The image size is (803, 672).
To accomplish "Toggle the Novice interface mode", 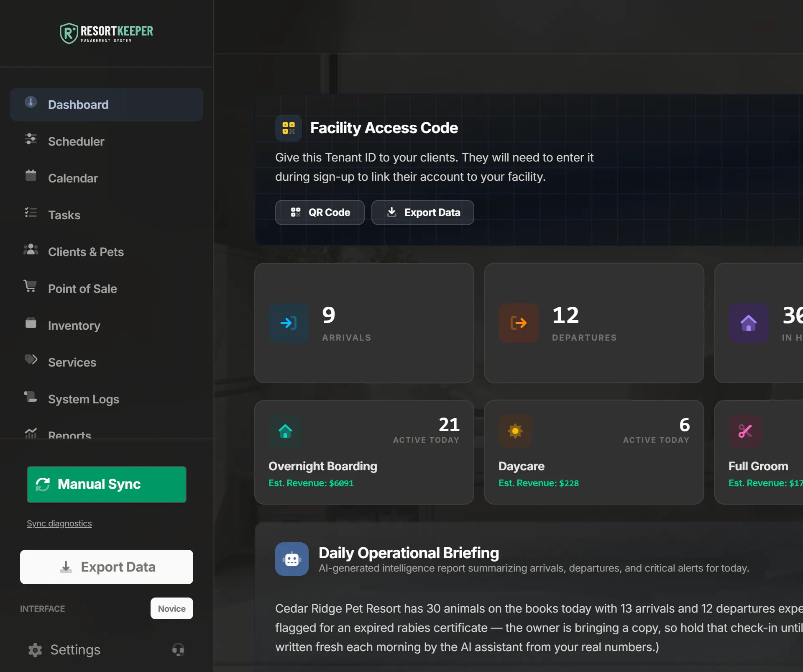I will 172,608.
